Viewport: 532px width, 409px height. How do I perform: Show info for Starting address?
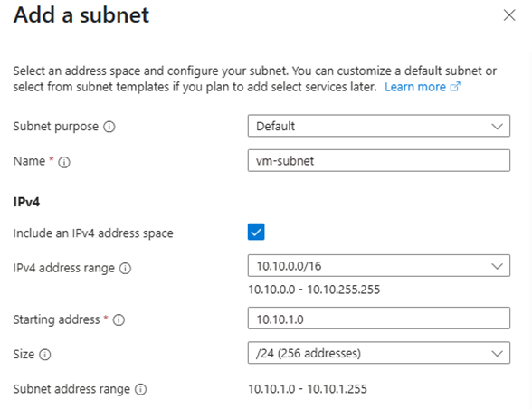point(119,320)
